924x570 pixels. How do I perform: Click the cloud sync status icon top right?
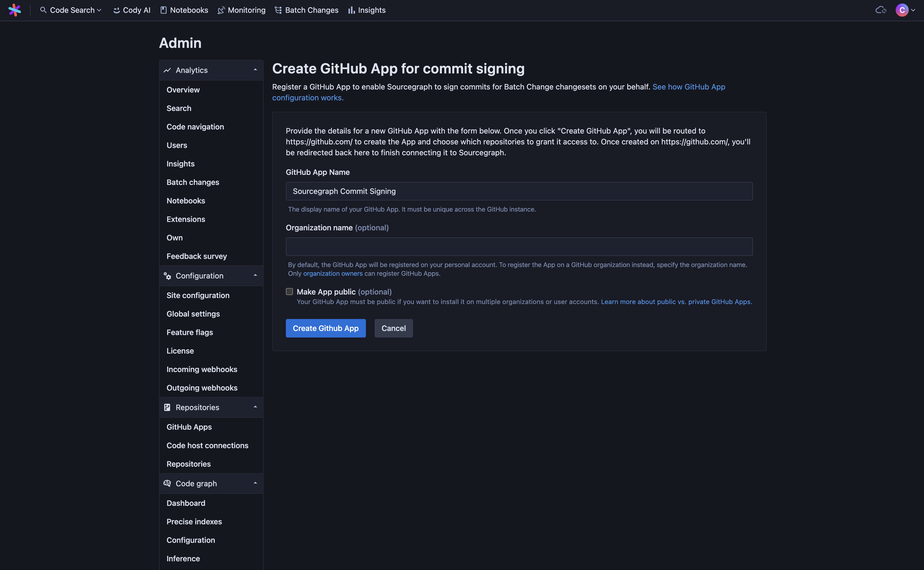[x=881, y=10]
